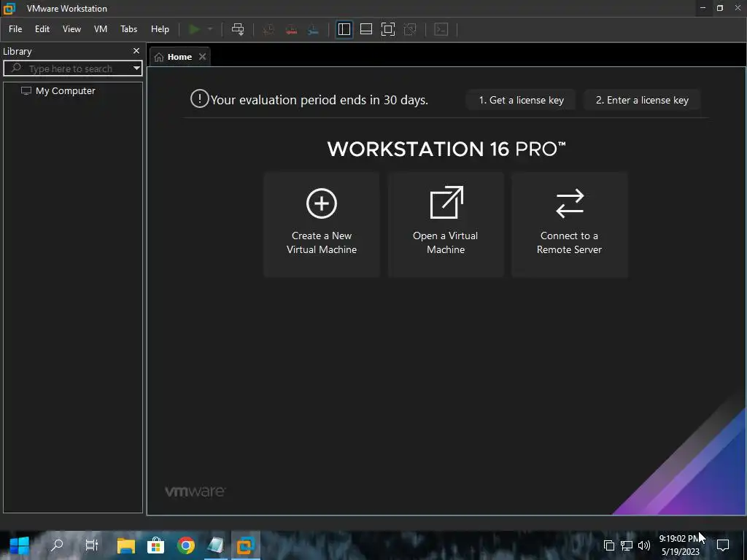This screenshot has height=560, width=747.
Task: Open Task View from taskbar
Action: [x=91, y=545]
